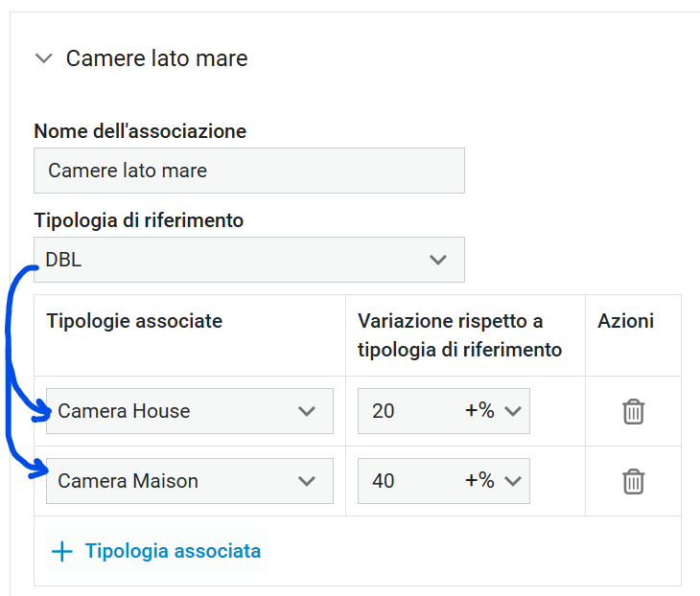
Task: Click the Nome dell'associazione text field
Action: [249, 171]
